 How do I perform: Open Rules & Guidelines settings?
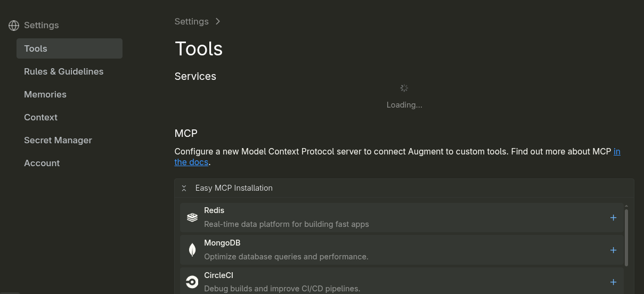(x=63, y=71)
